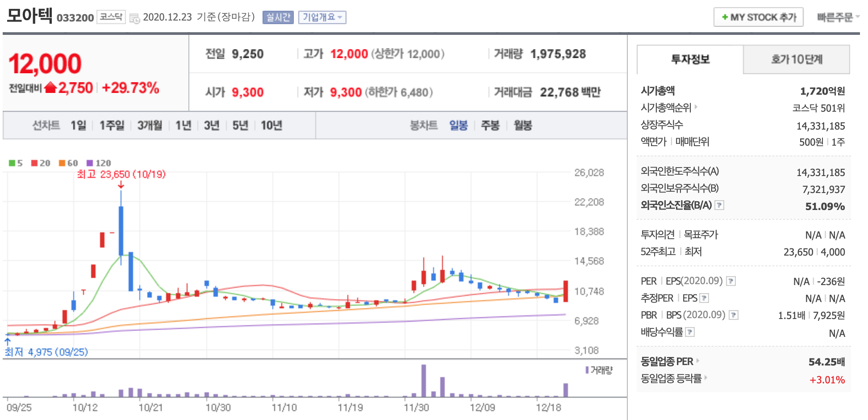Select the 월봉 monthly candle chart
This screenshot has height=420, width=868.
(523, 126)
